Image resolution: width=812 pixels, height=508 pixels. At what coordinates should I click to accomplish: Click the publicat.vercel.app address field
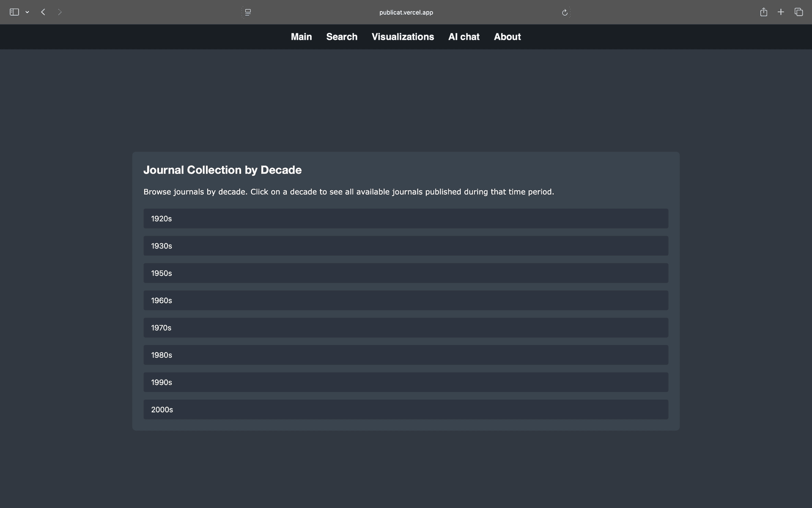[406, 12]
